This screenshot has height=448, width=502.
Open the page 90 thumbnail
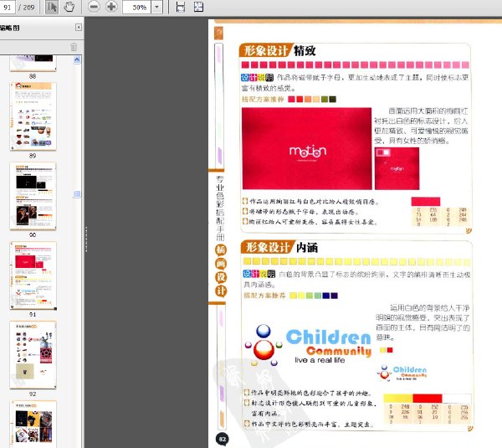(x=33, y=196)
